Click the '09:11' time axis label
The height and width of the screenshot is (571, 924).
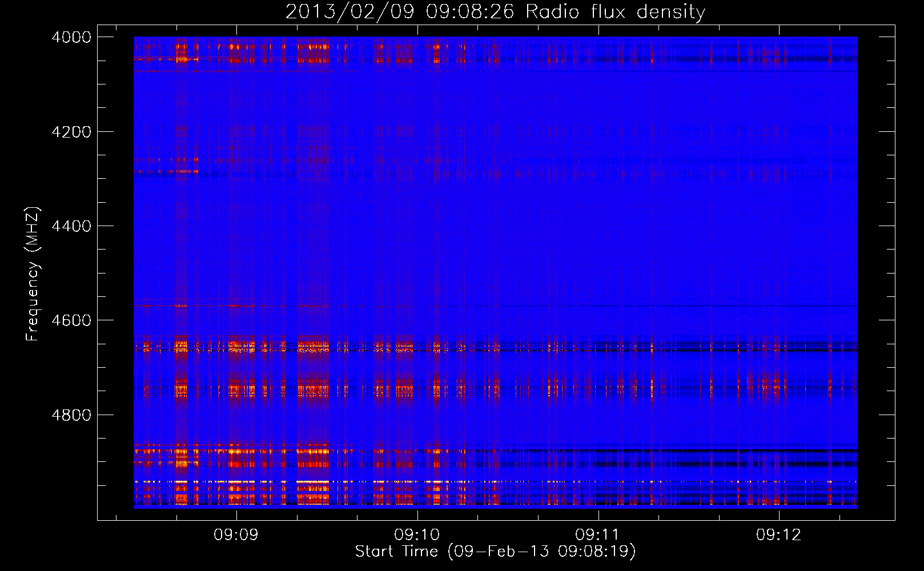click(598, 535)
